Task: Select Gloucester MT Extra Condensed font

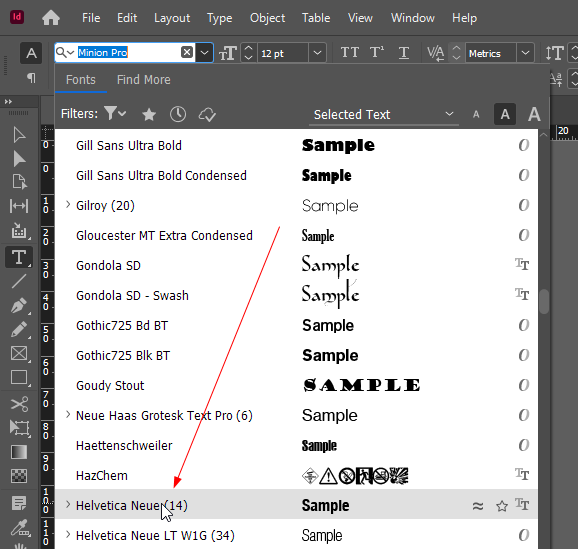Action: 296,235
